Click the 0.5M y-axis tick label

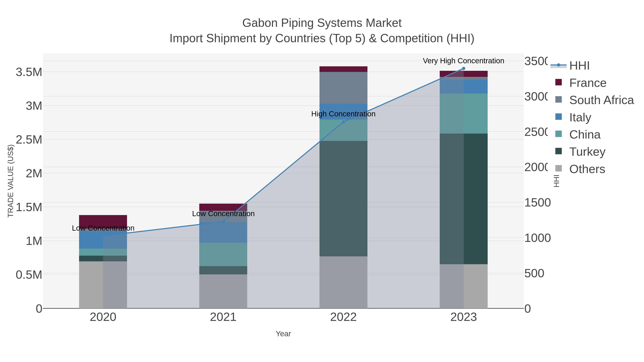tap(29, 275)
